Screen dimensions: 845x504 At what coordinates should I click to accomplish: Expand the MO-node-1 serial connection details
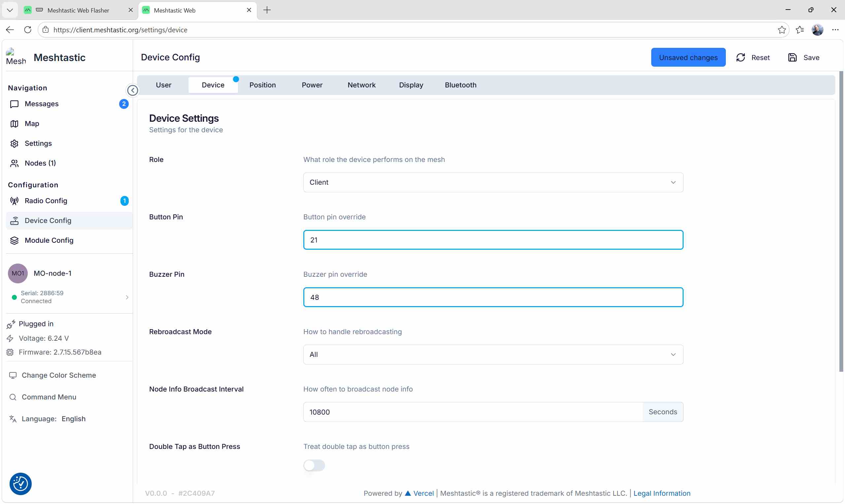tap(127, 297)
